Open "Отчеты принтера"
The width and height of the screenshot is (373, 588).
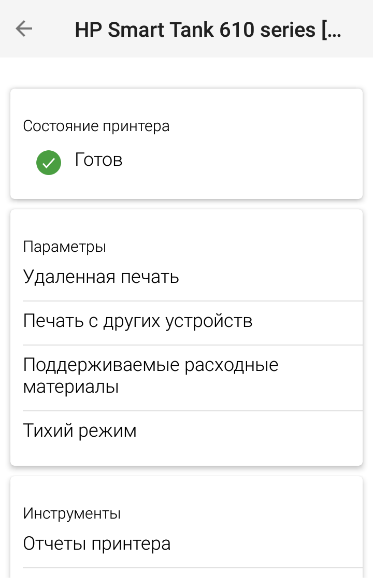(x=97, y=543)
